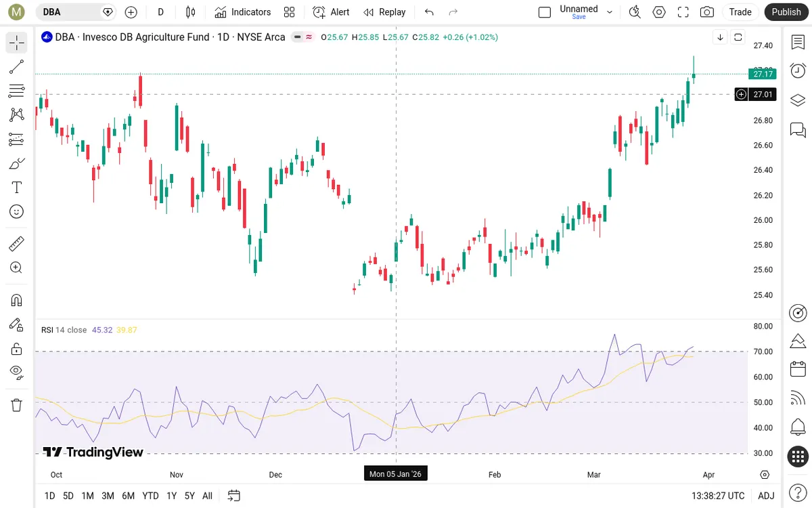
Task: Open the chart patterns tool
Action: (17, 115)
